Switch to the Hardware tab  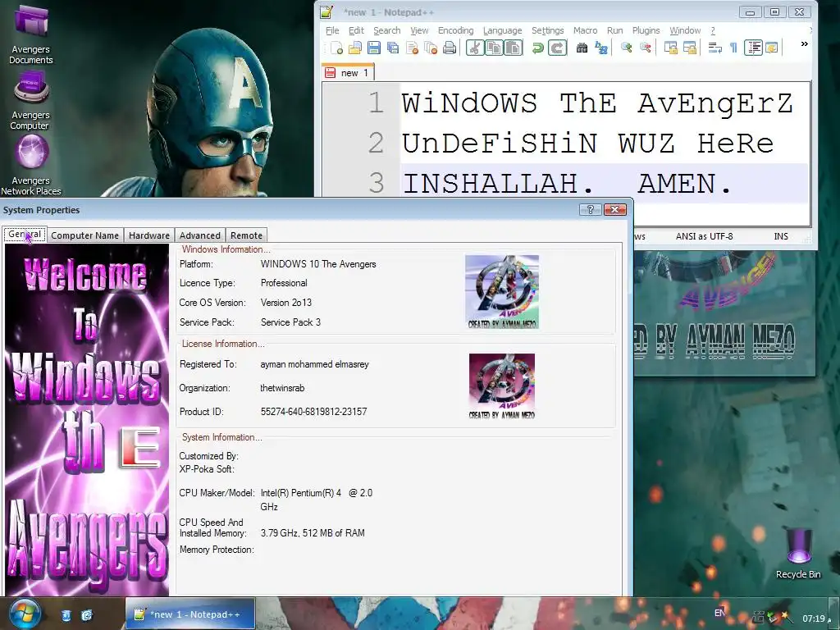(x=149, y=235)
